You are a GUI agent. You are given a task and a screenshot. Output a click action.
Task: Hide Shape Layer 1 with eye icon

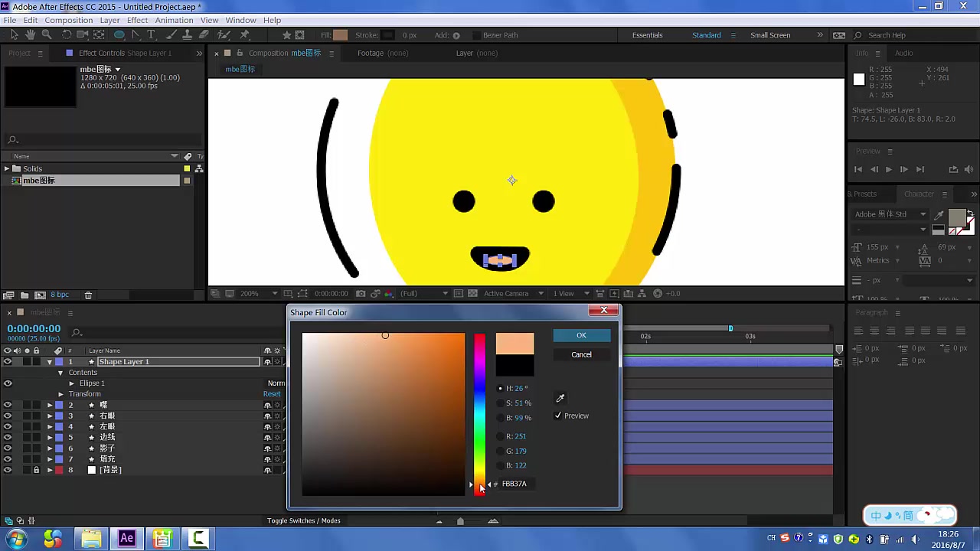pos(8,361)
